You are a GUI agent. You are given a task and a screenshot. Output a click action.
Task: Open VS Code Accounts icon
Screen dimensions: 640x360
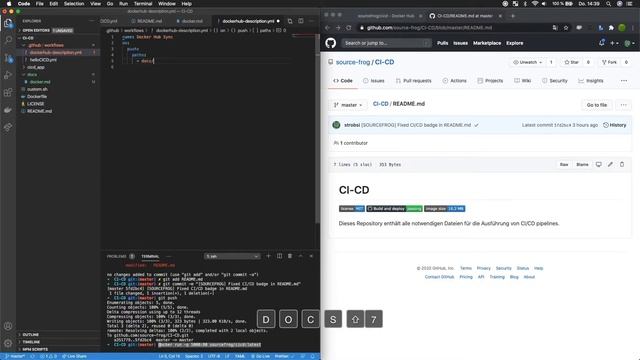coord(8,326)
